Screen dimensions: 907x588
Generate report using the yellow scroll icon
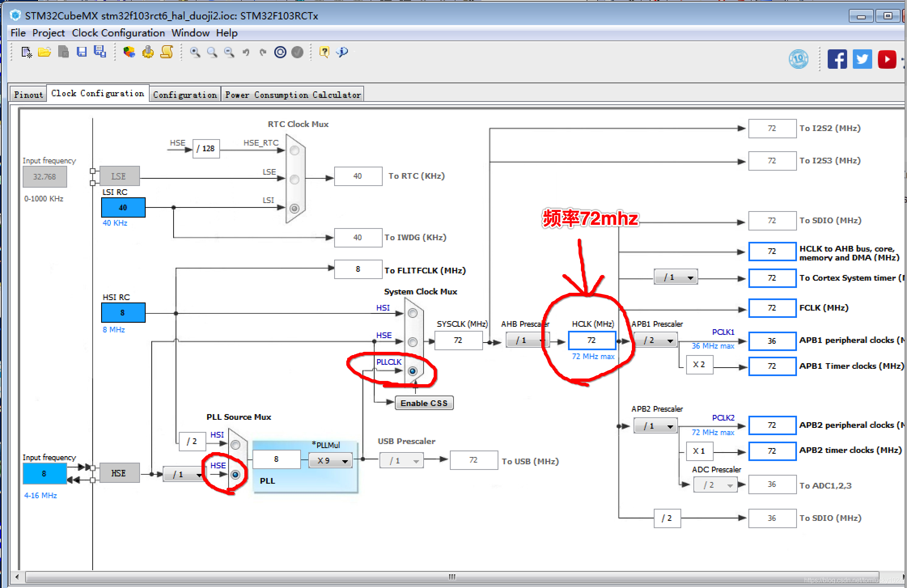167,52
